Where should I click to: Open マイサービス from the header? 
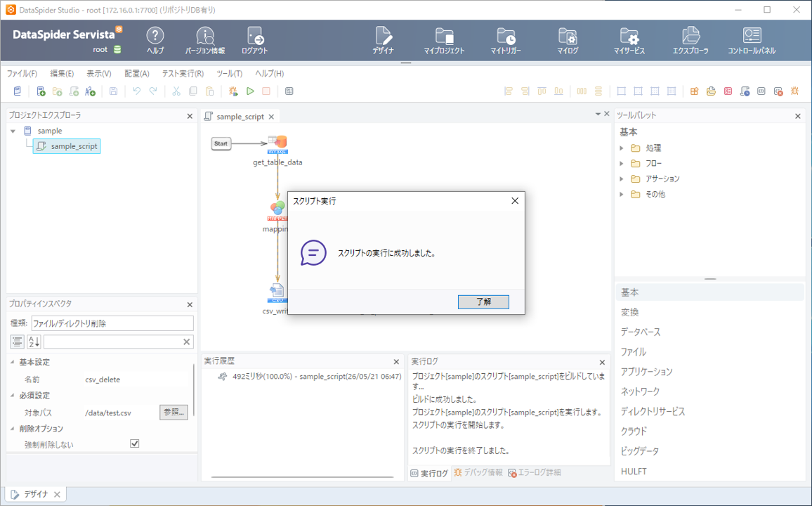click(629, 40)
